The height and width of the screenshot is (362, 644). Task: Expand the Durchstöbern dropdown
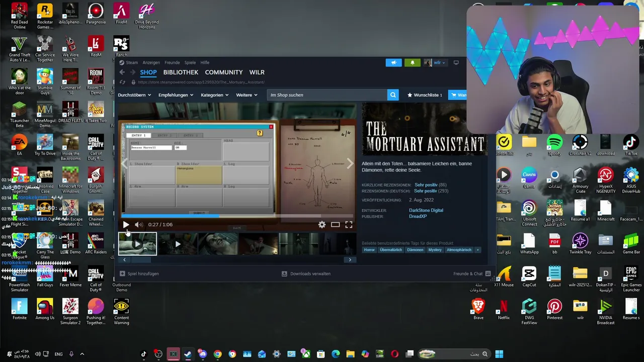tap(134, 95)
